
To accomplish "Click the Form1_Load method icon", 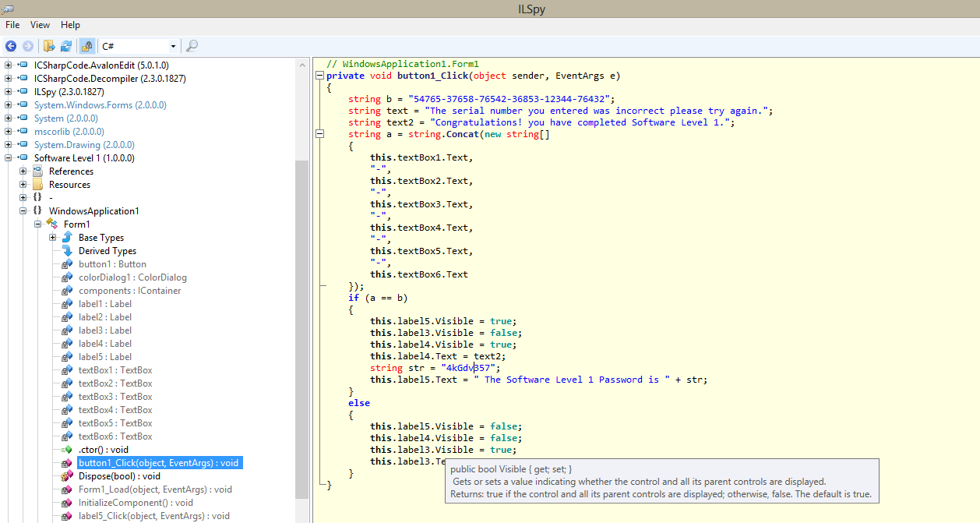I will click(67, 489).
